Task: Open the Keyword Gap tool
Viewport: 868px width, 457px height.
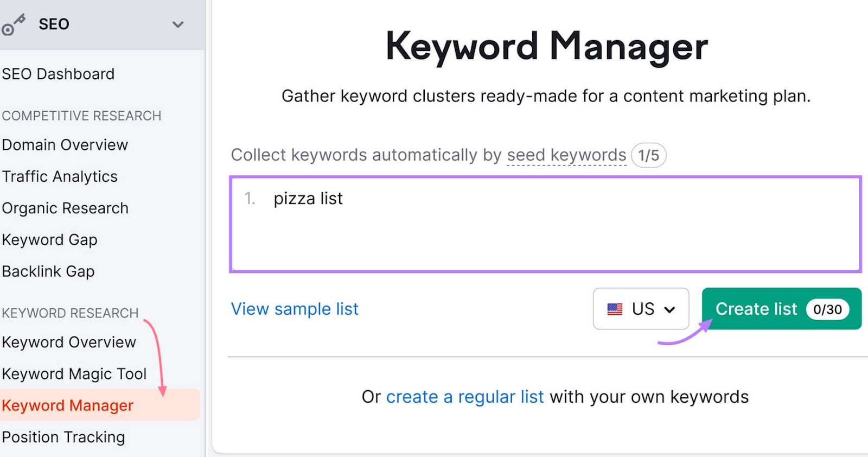Action: pyautogui.click(x=49, y=239)
